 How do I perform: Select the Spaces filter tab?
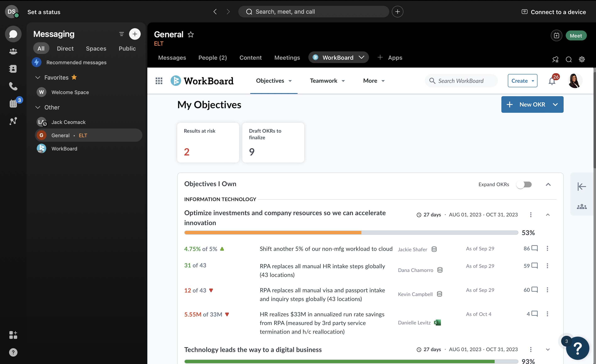point(96,49)
